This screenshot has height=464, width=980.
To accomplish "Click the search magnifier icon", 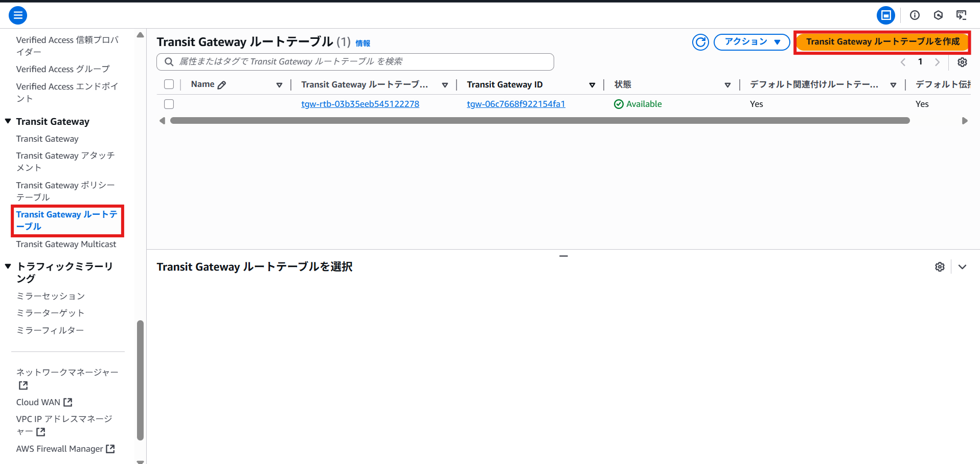I will [169, 62].
